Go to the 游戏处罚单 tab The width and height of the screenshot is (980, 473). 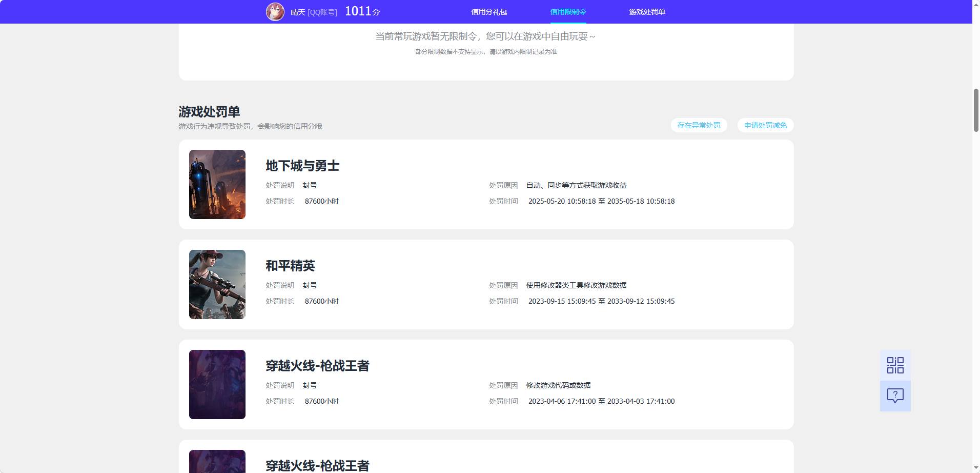[x=647, y=12]
